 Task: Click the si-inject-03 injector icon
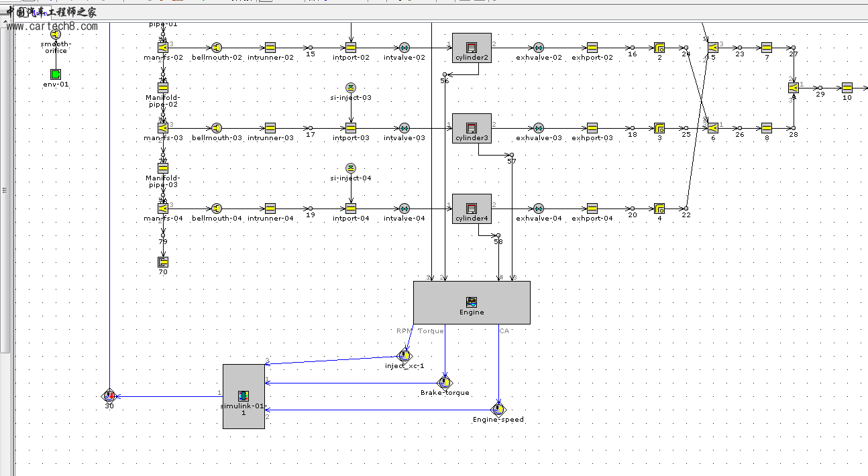click(351, 88)
